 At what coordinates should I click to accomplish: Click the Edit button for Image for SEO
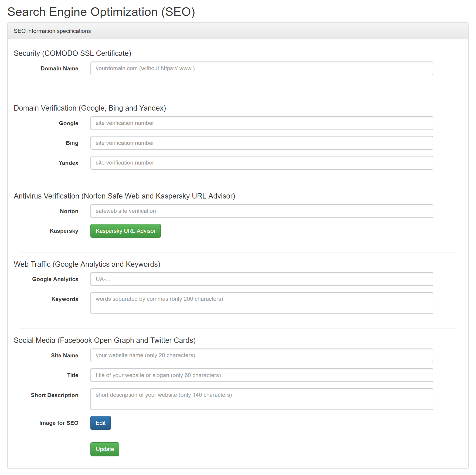coord(101,423)
